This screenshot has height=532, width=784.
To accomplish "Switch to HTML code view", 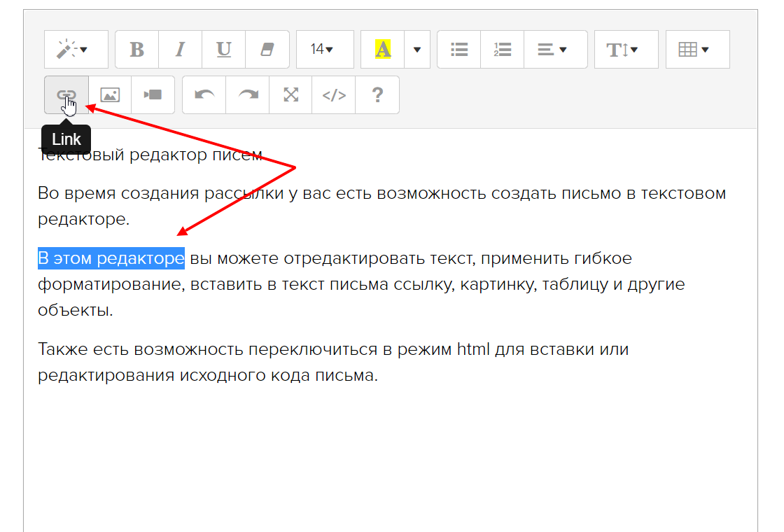I will click(x=333, y=95).
